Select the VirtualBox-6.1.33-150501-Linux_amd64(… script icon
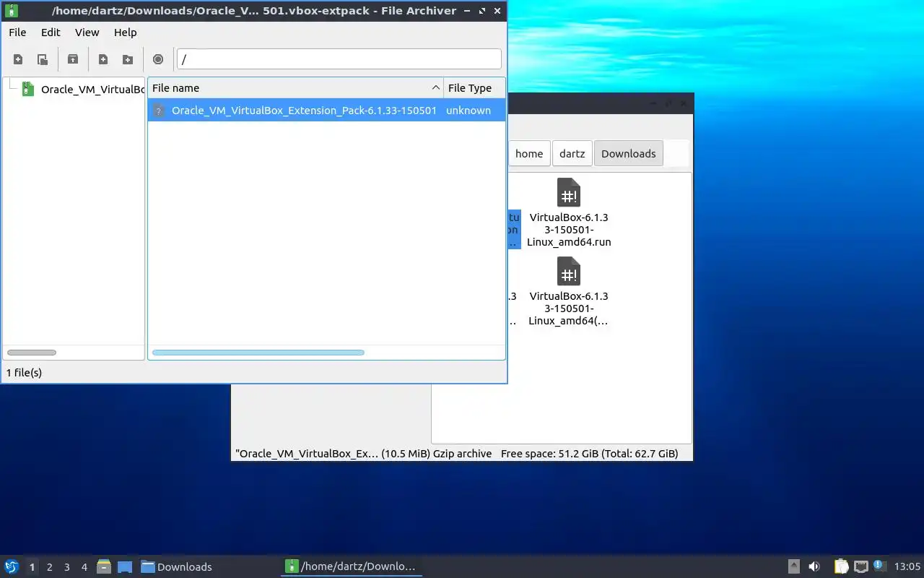 pos(569,272)
